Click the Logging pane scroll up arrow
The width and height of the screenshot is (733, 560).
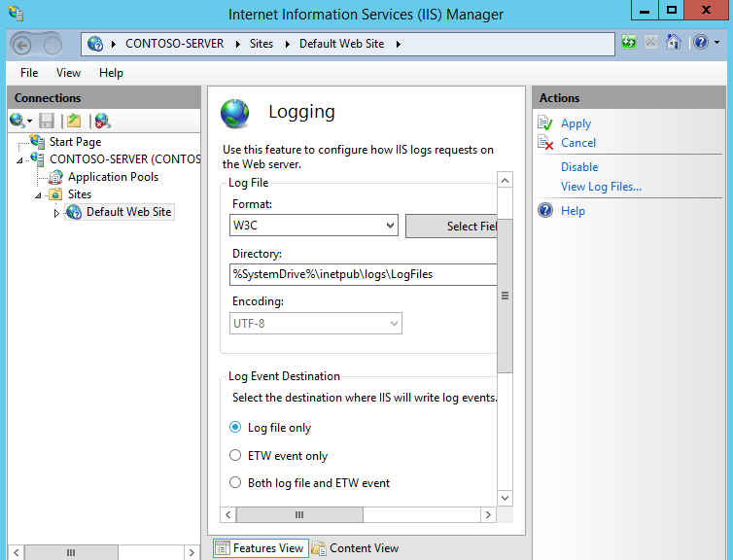(505, 180)
